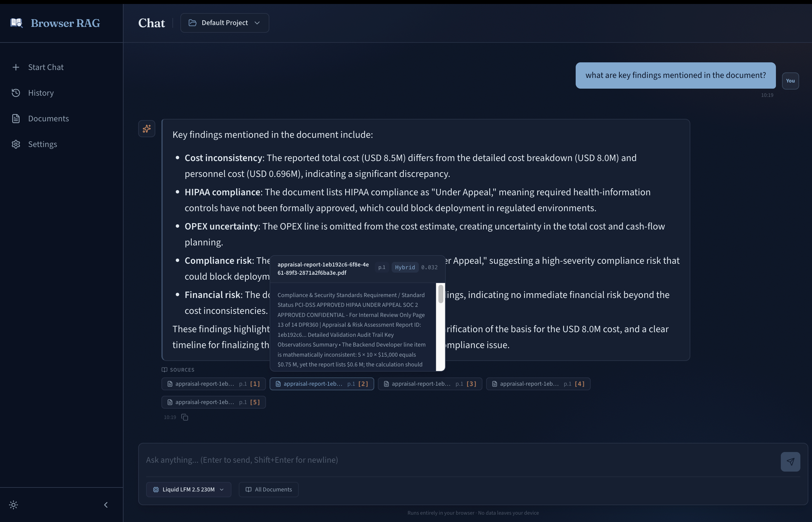The width and height of the screenshot is (812, 522).
Task: Click the Hybrid tag in source popup
Action: (405, 267)
